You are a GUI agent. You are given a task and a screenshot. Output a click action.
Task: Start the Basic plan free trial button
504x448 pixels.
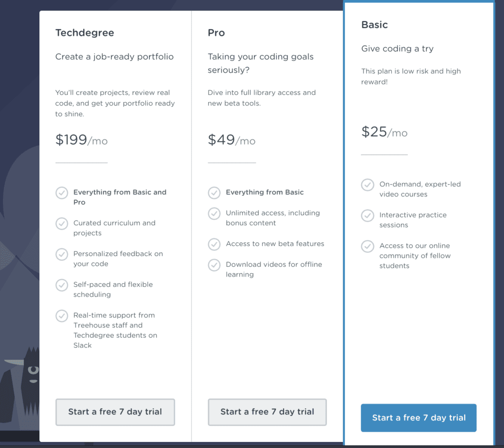[418, 418]
